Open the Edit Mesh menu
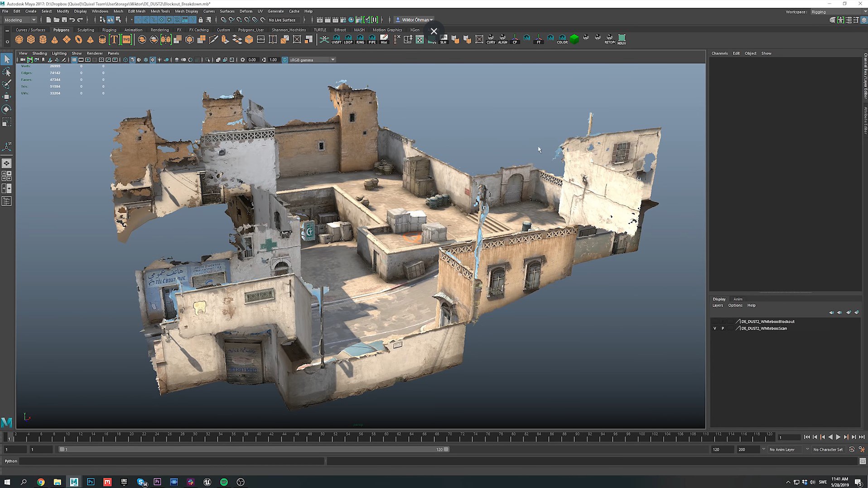The height and width of the screenshot is (488, 868). click(x=136, y=11)
